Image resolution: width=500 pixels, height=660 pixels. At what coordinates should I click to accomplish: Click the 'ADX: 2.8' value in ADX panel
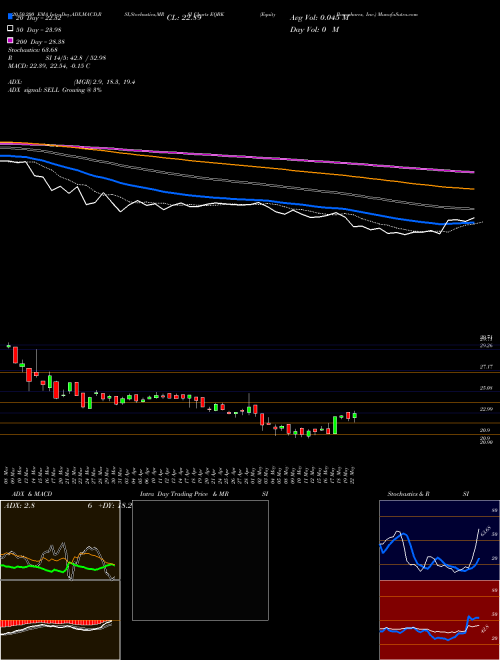(19, 506)
